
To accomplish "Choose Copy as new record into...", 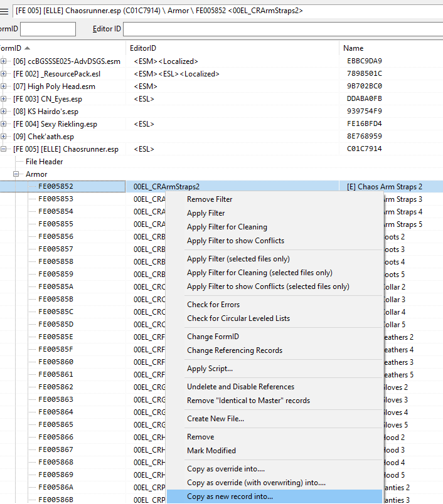I will coord(230,496).
